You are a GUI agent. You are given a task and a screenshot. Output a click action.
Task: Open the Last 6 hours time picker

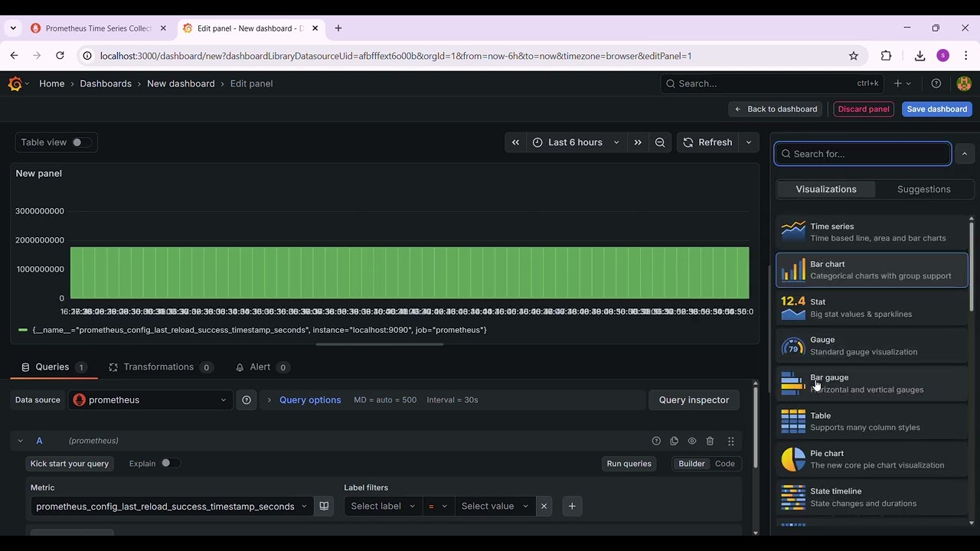pyautogui.click(x=575, y=142)
